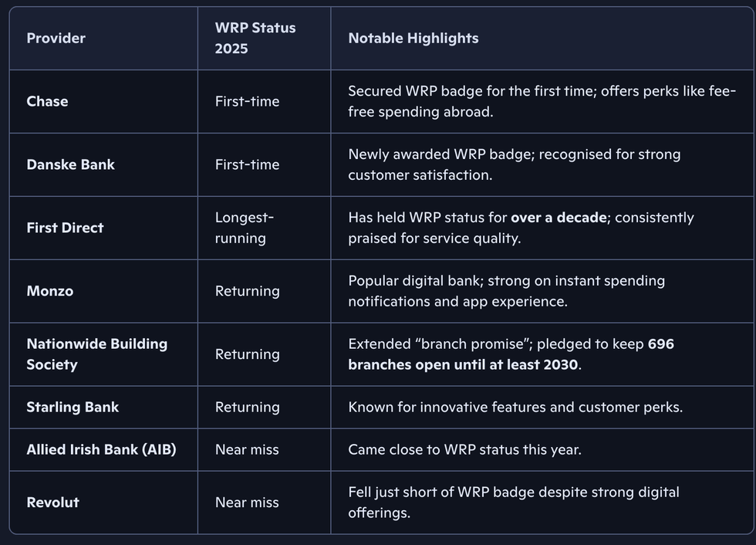Click the Nationwide Building Society cell

96,354
